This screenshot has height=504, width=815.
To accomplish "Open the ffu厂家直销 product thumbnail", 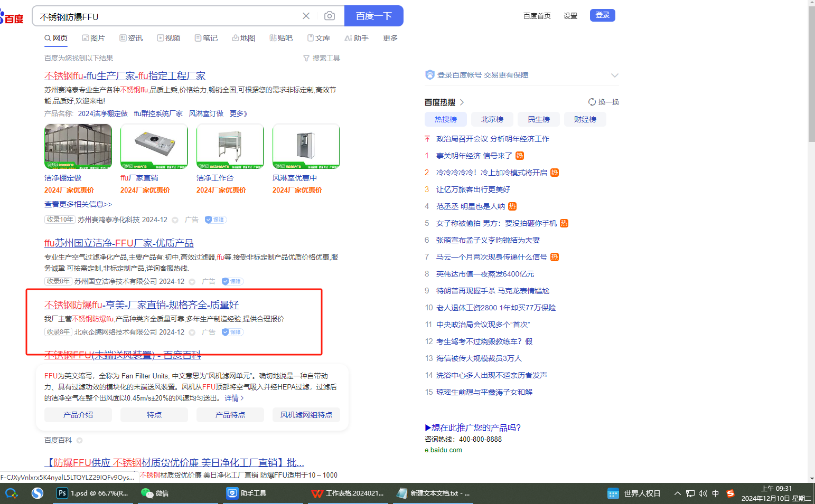I will pos(154,146).
